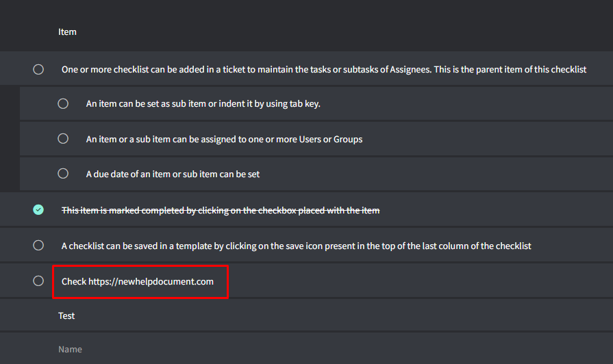Tick the 'A due date' sub item checkbox
The width and height of the screenshot is (613, 364).
click(63, 173)
